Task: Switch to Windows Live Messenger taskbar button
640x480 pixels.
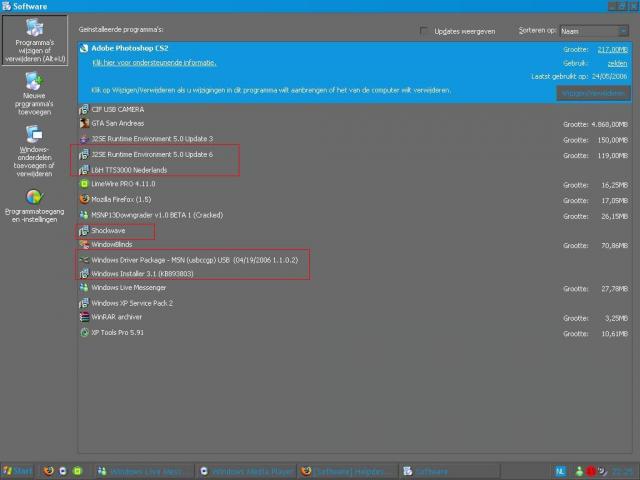Action: click(x=145, y=471)
